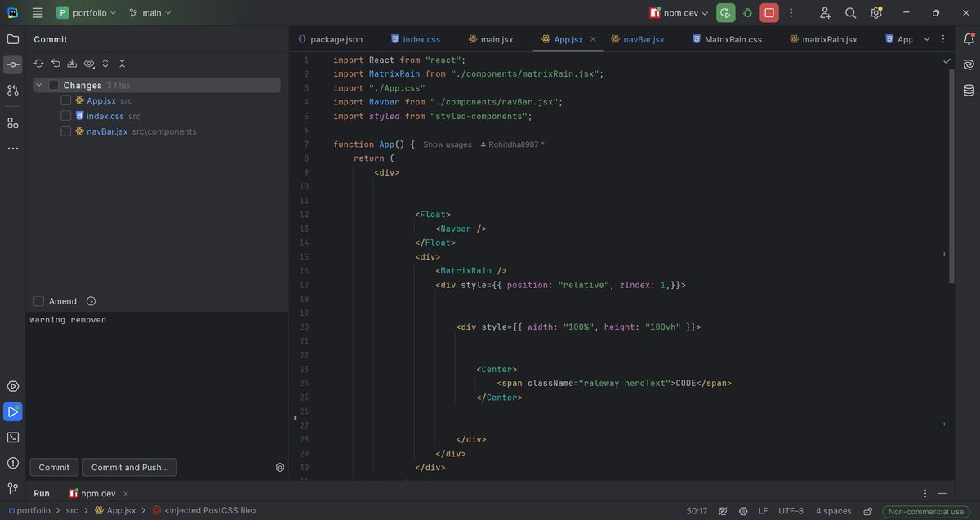Viewport: 980px width, 520px height.
Task: Toggle the Changes group checkbox
Action: coord(54,85)
